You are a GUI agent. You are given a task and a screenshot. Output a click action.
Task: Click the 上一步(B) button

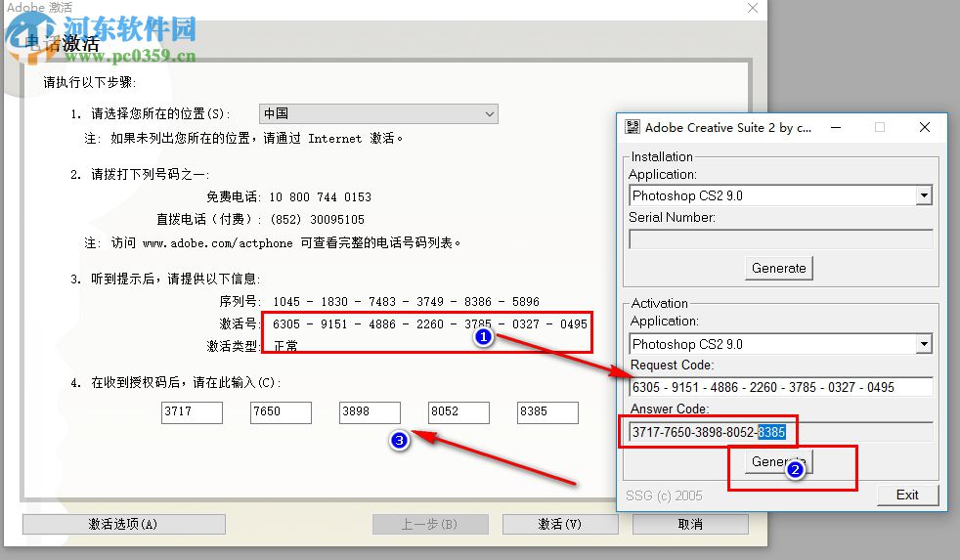(x=430, y=525)
